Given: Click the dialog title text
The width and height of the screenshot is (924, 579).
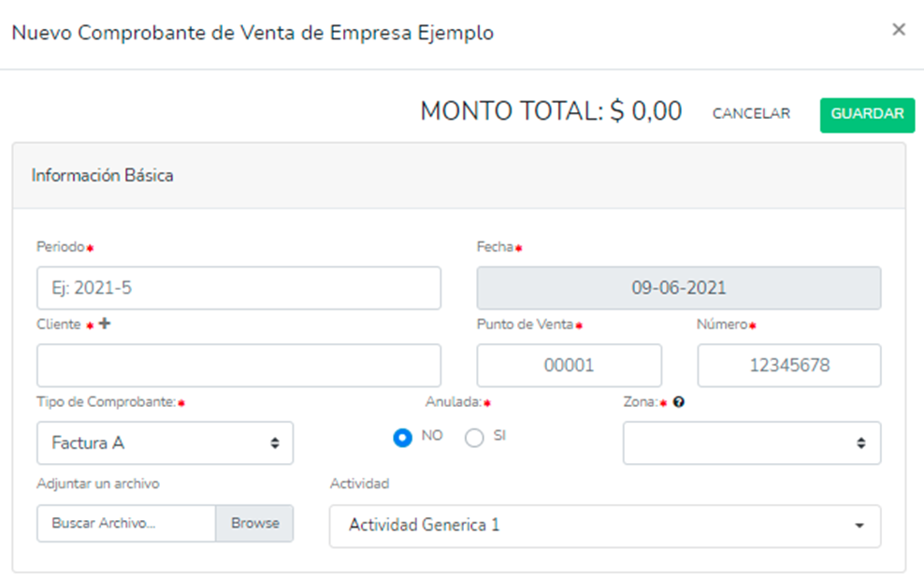Looking at the screenshot, I should click(x=253, y=33).
